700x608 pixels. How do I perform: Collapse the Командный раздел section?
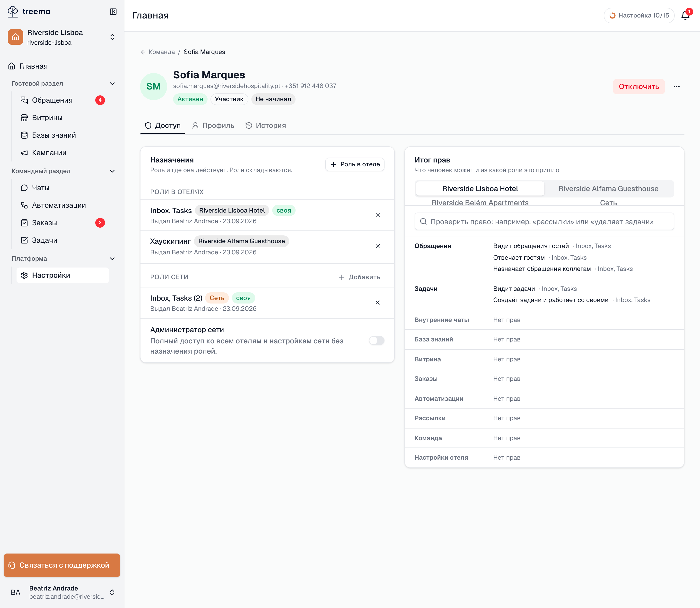pos(112,171)
